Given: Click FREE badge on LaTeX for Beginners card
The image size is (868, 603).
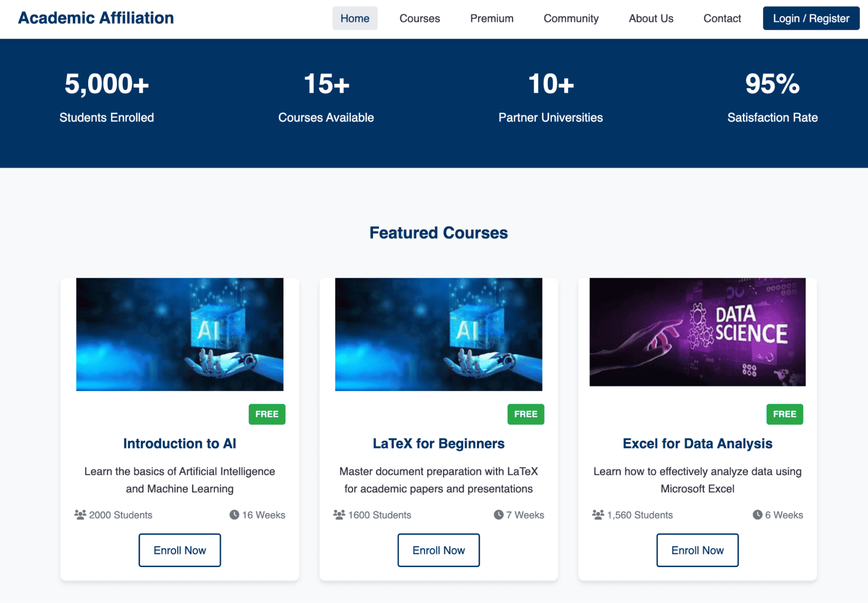Looking at the screenshot, I should click(x=525, y=414).
